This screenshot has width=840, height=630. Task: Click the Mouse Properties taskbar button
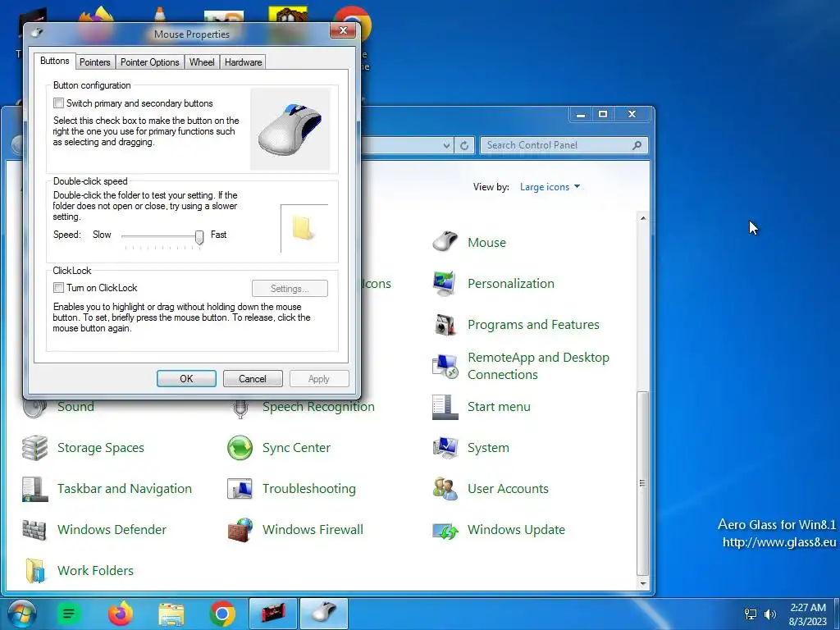[323, 614]
